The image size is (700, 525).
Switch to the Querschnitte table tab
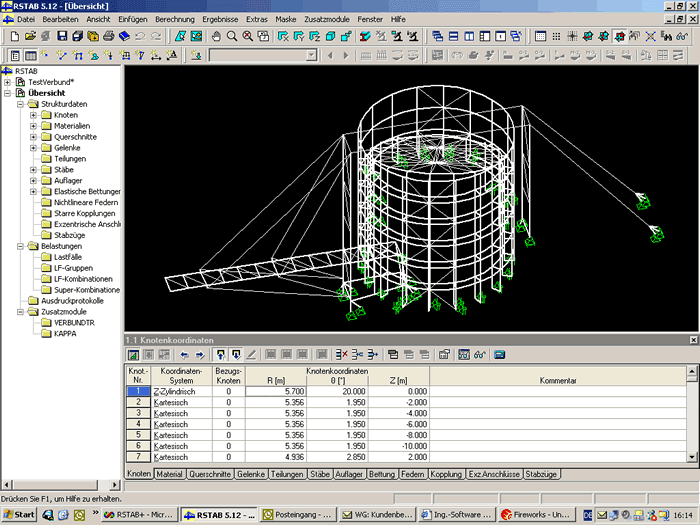[210, 475]
